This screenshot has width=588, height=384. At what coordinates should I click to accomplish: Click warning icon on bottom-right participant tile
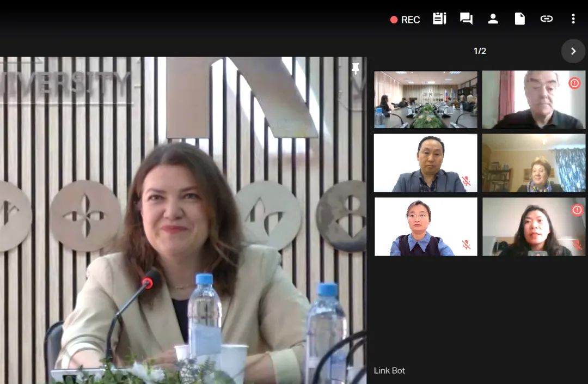[x=577, y=210]
